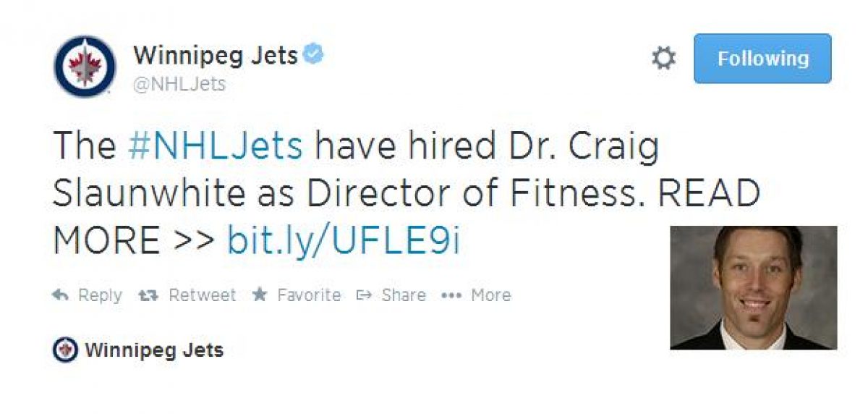
Task: Click the reply arrow icon
Action: coord(61,295)
